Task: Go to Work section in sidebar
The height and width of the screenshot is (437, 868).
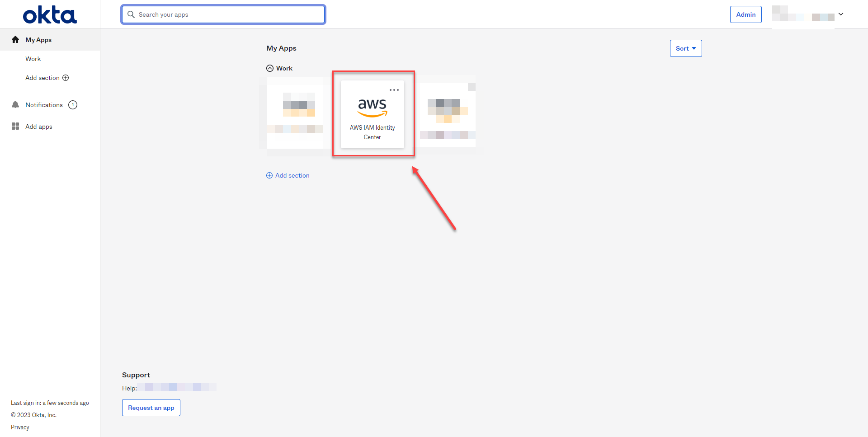Action: coord(33,59)
